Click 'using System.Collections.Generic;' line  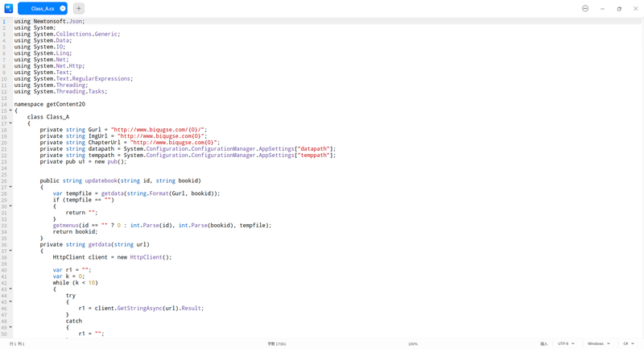tap(67, 34)
